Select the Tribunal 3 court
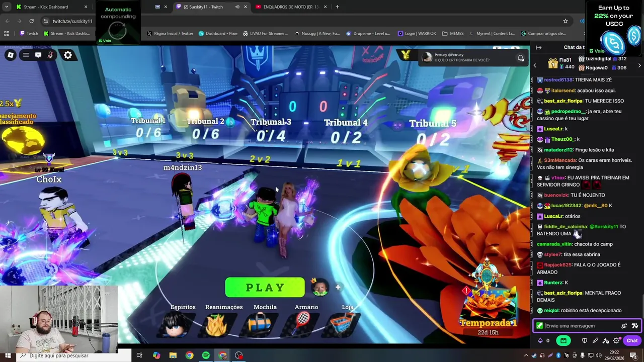 coord(271,129)
